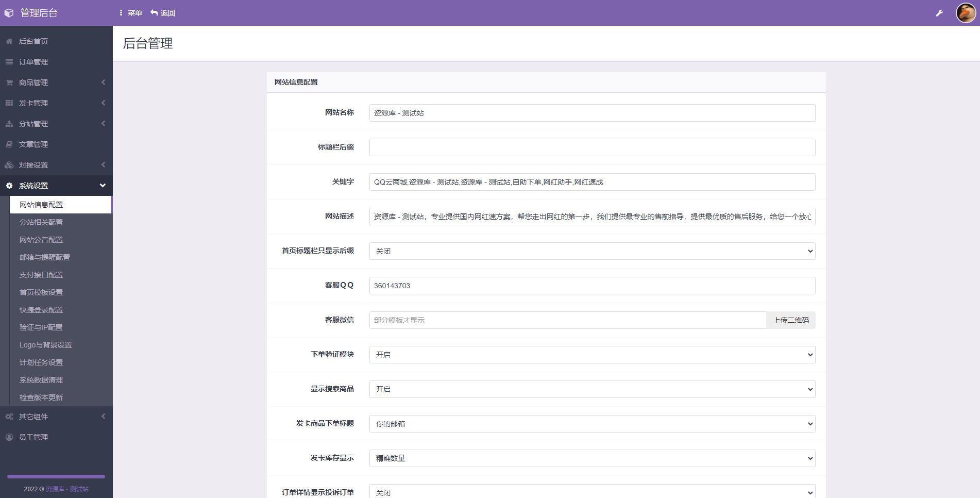Click the book icon next to 文章管理
The width and height of the screenshot is (980, 498).
(x=9, y=144)
